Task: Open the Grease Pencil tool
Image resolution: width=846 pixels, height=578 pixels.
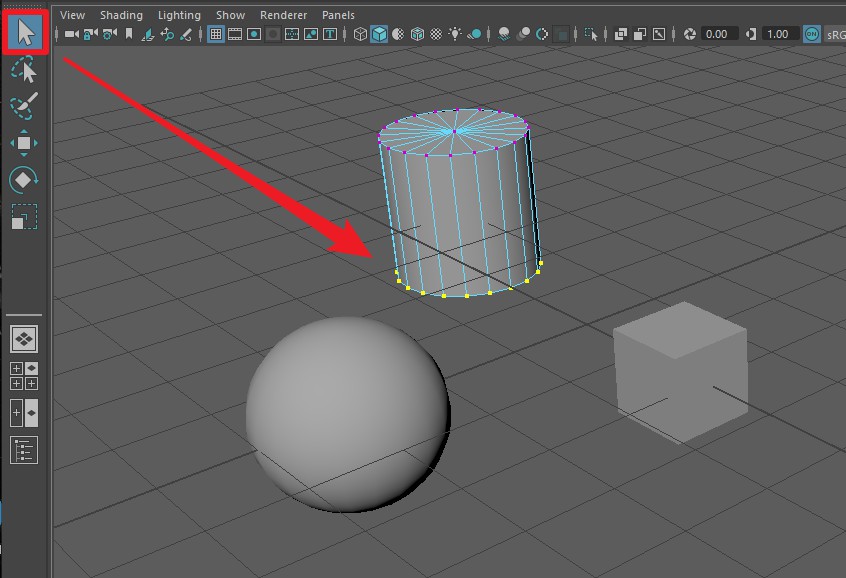Action: [186, 35]
